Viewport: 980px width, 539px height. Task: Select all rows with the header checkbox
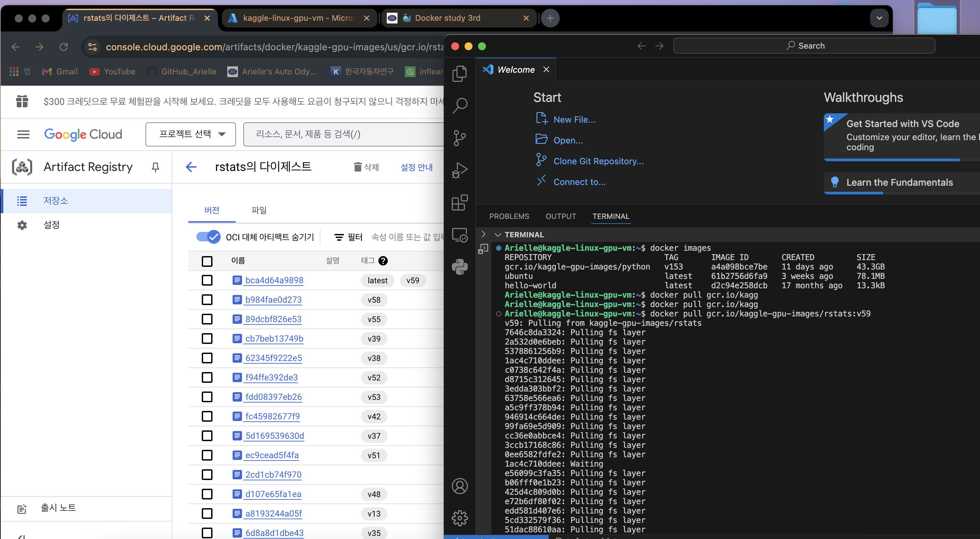pos(207,261)
